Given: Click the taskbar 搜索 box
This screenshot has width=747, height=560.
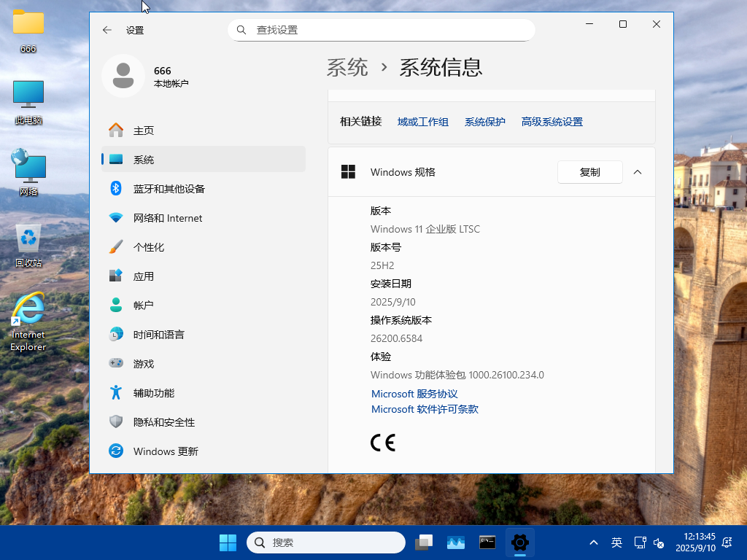Looking at the screenshot, I should click(326, 542).
